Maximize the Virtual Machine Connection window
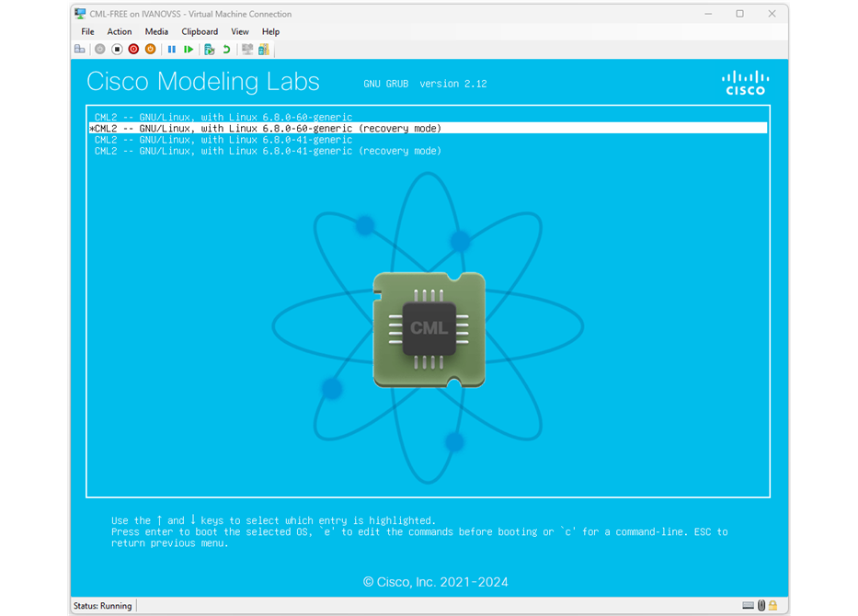 pyautogui.click(x=739, y=14)
